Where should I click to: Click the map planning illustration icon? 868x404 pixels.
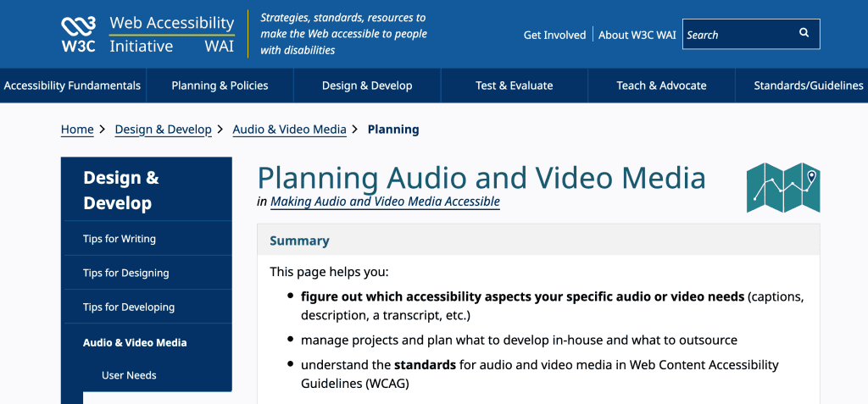tap(783, 188)
